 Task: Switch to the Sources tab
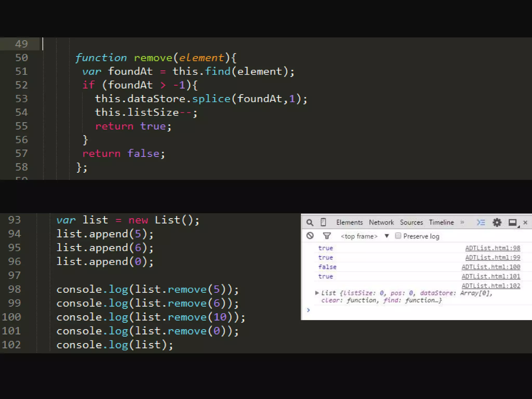pyautogui.click(x=411, y=223)
